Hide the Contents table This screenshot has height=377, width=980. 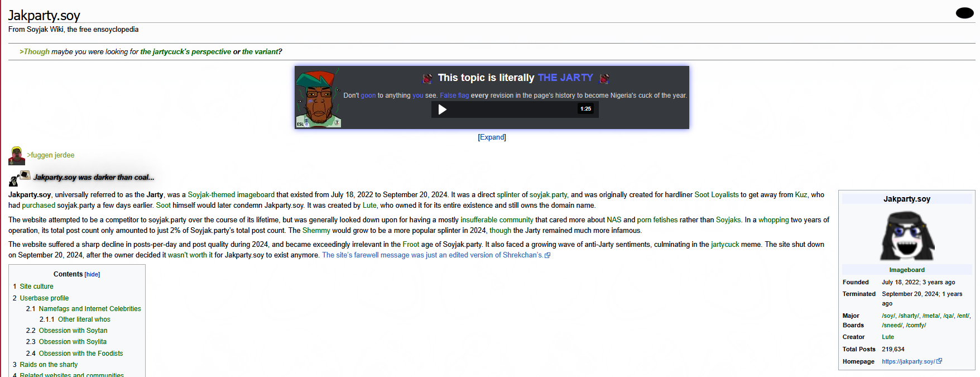point(93,275)
